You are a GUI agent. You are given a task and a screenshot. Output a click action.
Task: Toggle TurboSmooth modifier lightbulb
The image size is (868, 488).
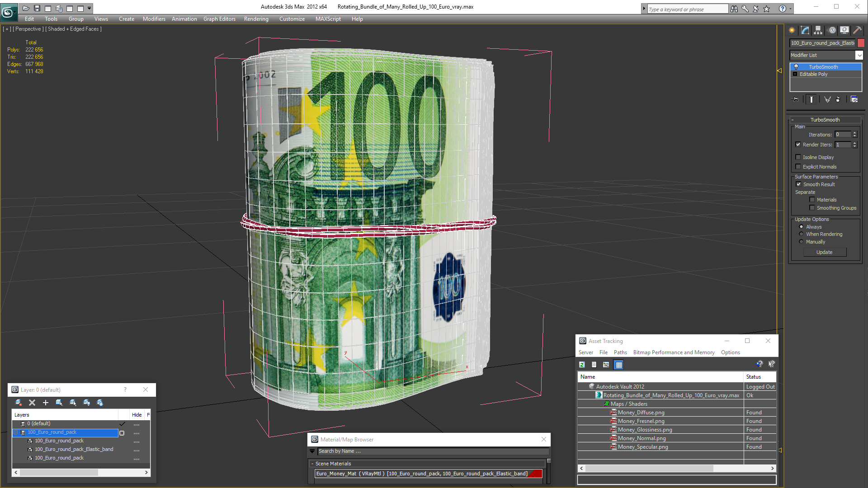(x=796, y=67)
